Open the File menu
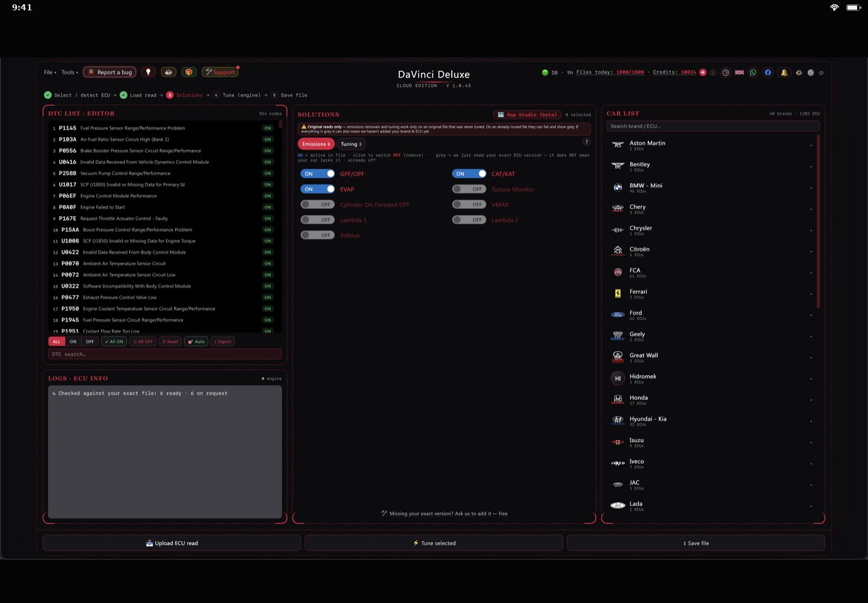868x603 pixels. [50, 72]
